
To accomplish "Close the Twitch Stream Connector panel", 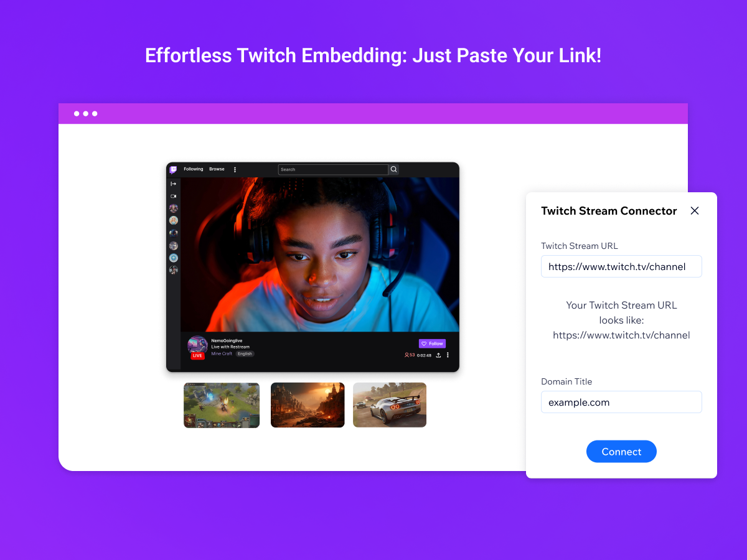I will click(x=695, y=211).
